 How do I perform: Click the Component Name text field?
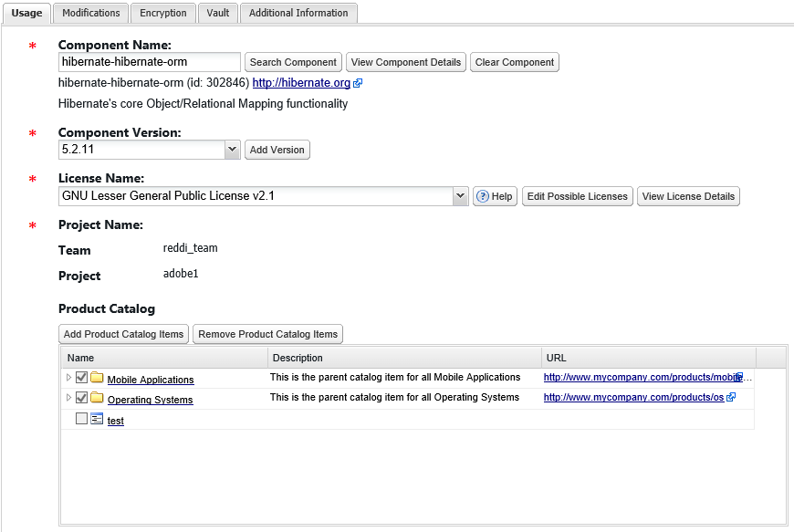[149, 62]
